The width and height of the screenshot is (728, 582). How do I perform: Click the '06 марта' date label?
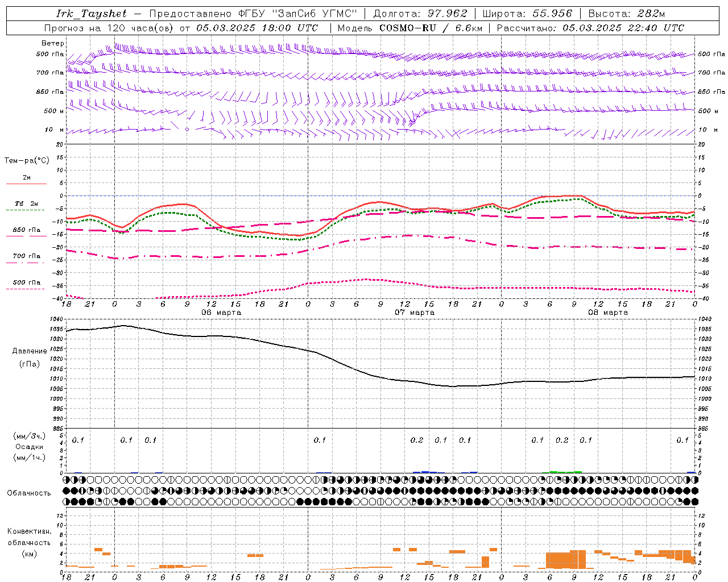221,313
